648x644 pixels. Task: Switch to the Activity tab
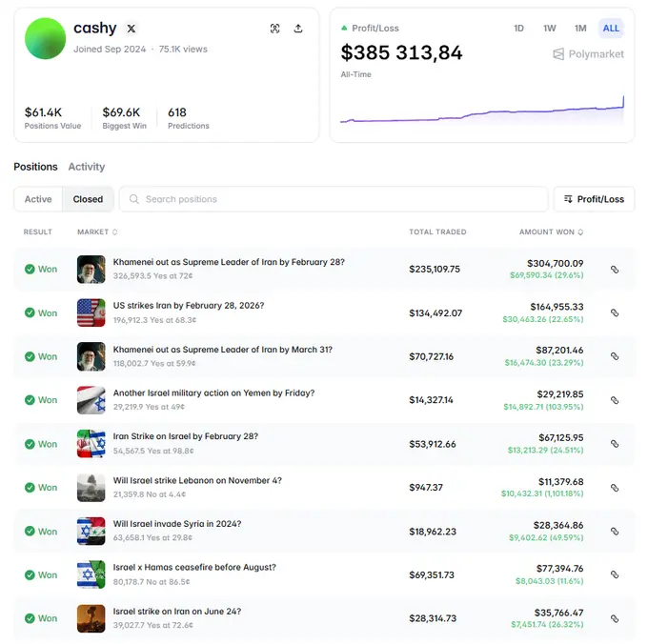click(x=87, y=167)
